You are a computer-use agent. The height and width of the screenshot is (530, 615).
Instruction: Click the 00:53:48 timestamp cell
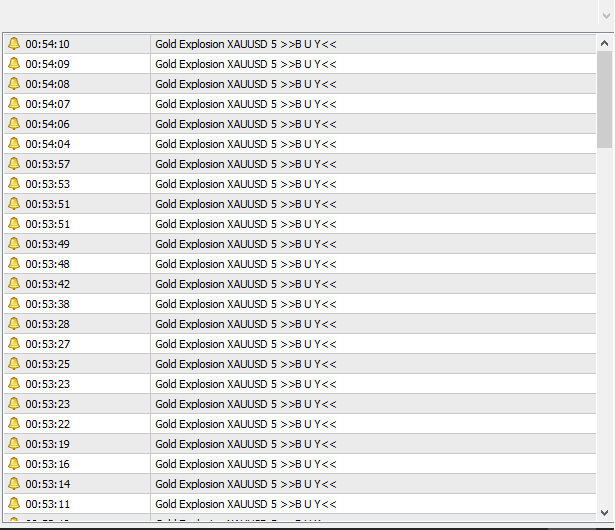coord(47,264)
